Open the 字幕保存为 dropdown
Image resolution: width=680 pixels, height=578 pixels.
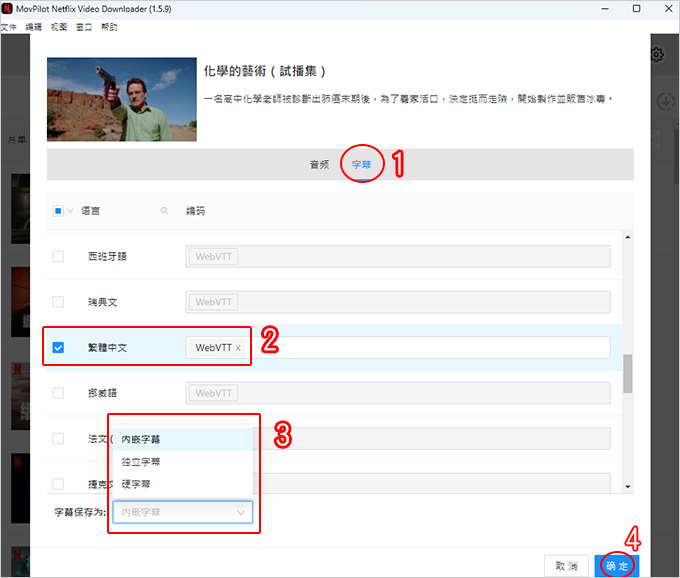[183, 512]
